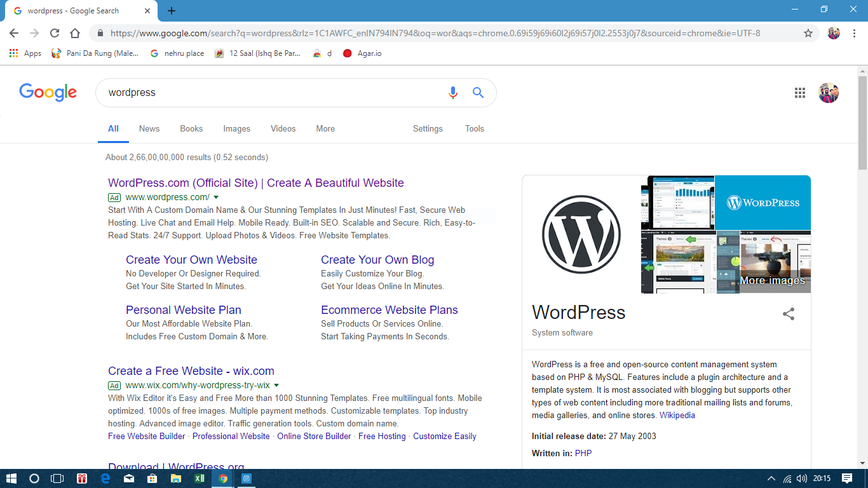Open the Google apps grid
This screenshot has height=488, width=868.
click(800, 93)
